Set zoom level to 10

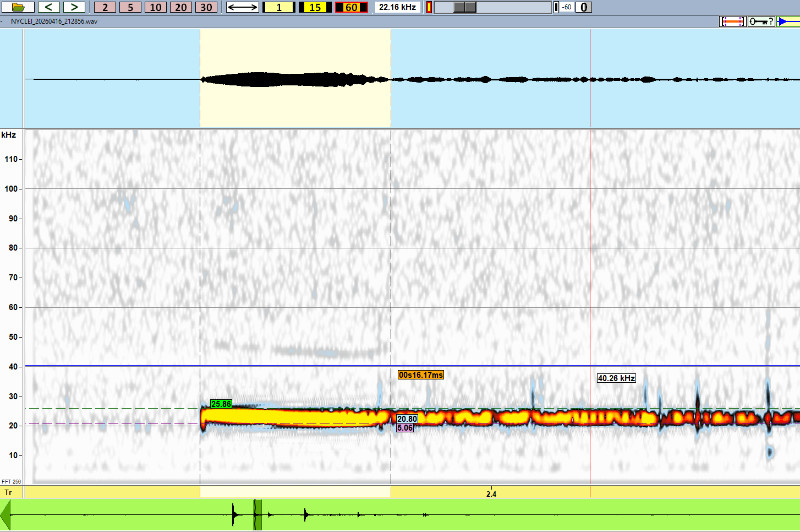(x=155, y=7)
